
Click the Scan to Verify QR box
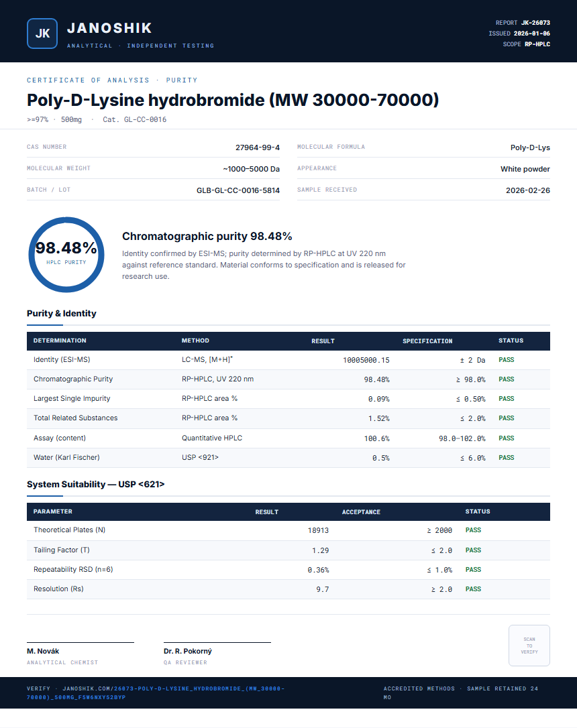pos(529,646)
